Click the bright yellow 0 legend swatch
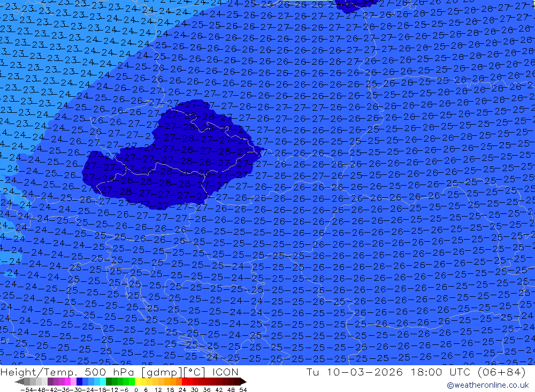The image size is (535, 392). coord(137,381)
